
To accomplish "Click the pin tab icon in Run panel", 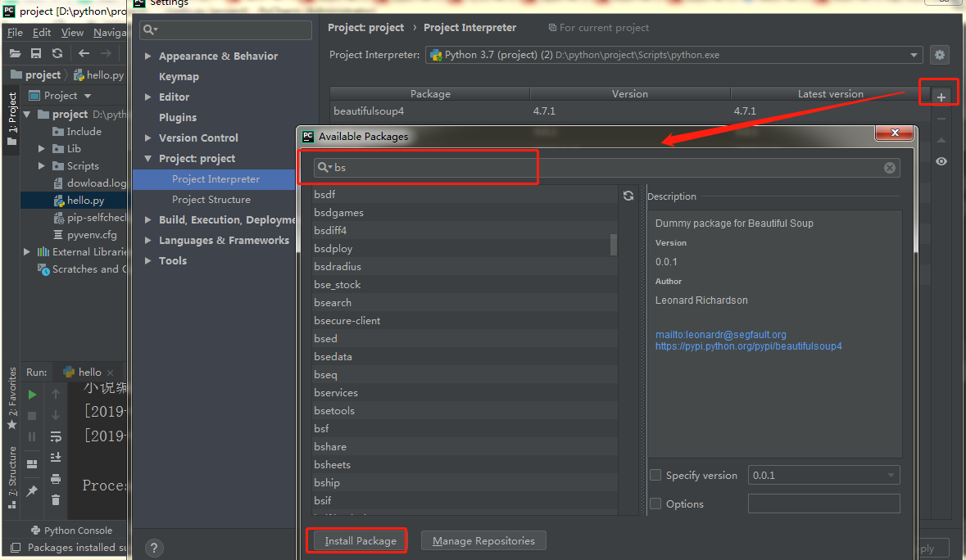I will 32,490.
